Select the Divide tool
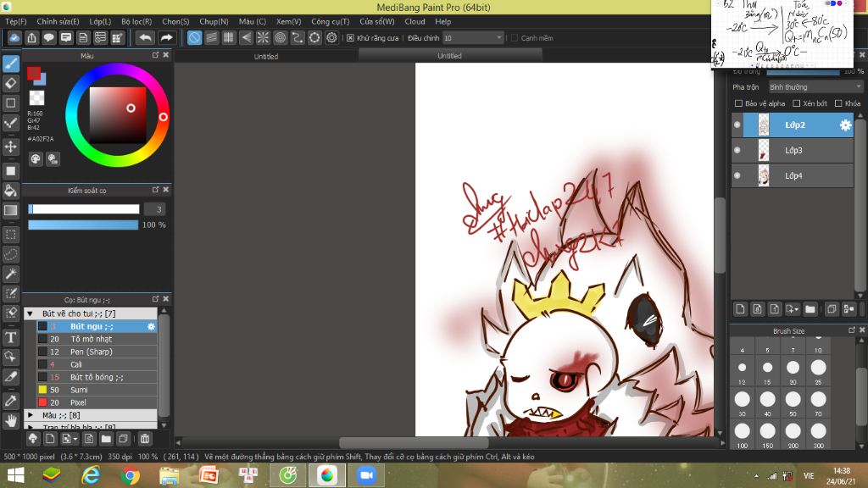This screenshot has height=488, width=868. click(x=10, y=377)
